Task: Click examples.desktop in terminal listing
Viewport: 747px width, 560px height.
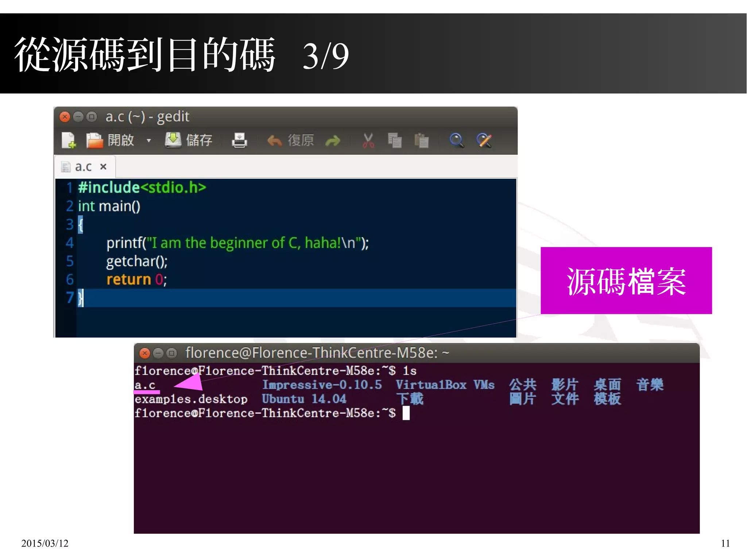Action: click(191, 399)
